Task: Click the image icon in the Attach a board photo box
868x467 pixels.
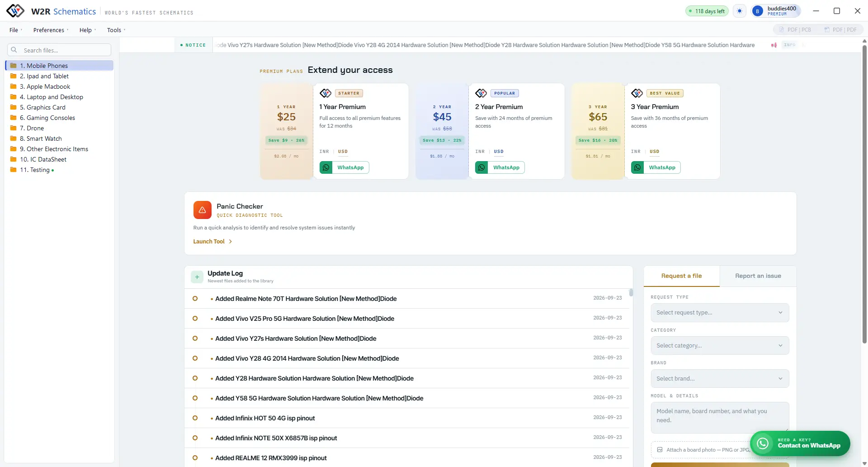Action: (x=660, y=449)
